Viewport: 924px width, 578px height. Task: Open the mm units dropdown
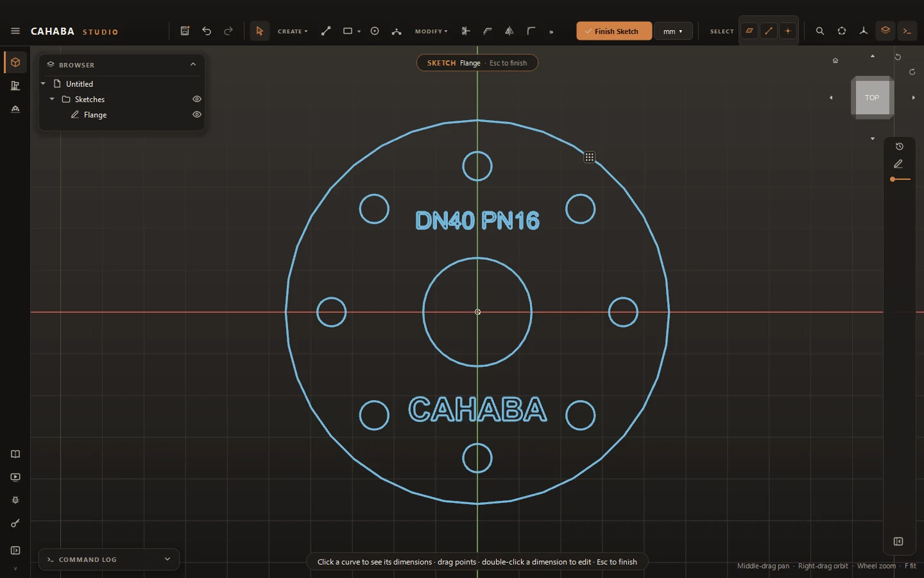(x=673, y=31)
